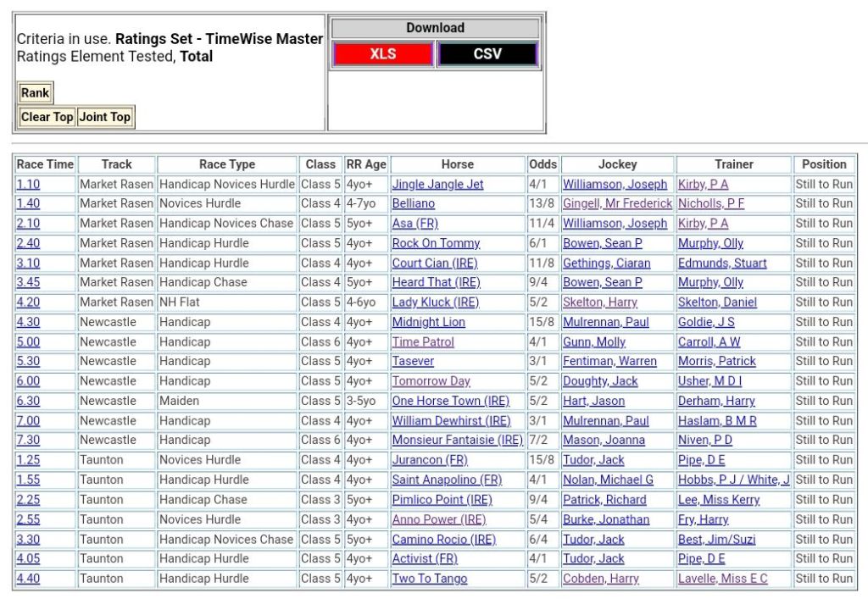This screenshot has height=610, width=868.
Task: View jockey Gingell, Mr Frederick
Action: click(x=617, y=204)
